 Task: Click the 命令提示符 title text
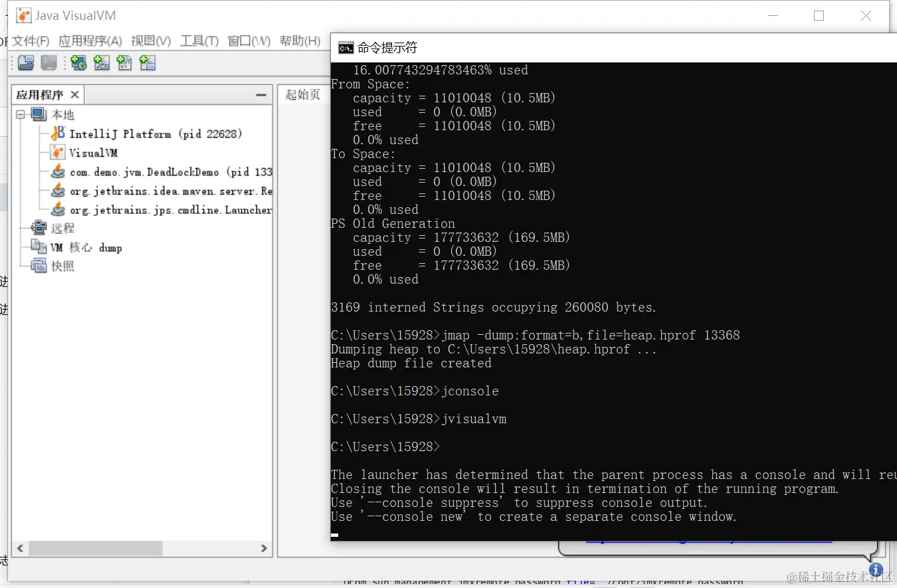click(387, 48)
